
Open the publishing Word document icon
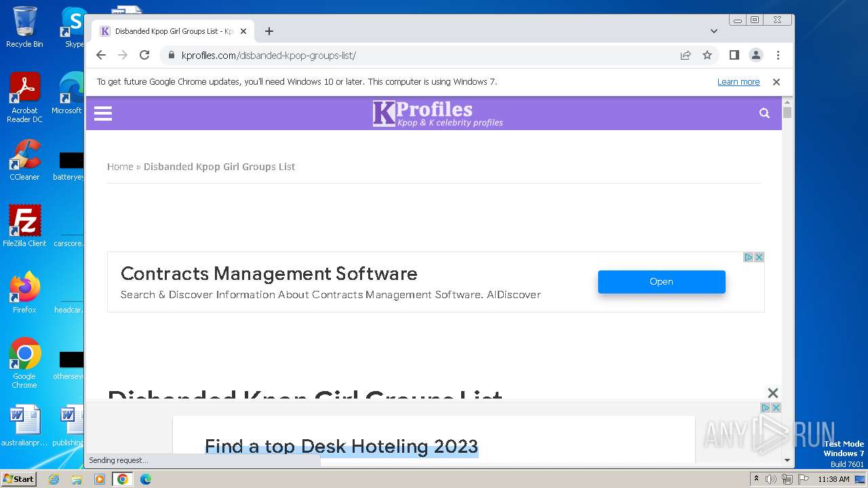68,426
